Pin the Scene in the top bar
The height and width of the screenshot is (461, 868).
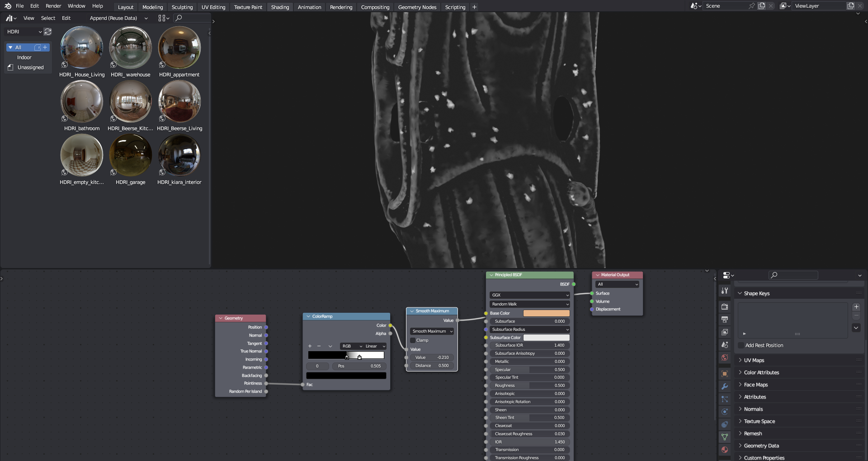tap(752, 6)
